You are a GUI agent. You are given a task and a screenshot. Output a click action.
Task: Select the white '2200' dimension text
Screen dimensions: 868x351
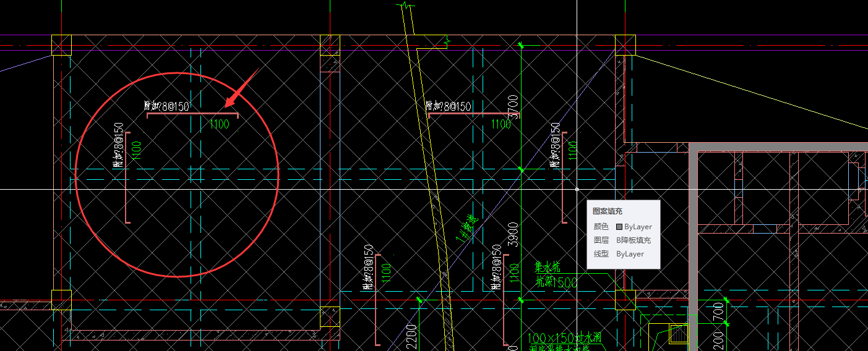click(412, 337)
